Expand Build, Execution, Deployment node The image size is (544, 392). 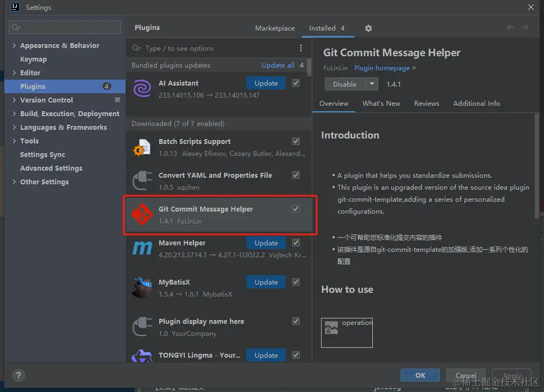tap(14, 113)
